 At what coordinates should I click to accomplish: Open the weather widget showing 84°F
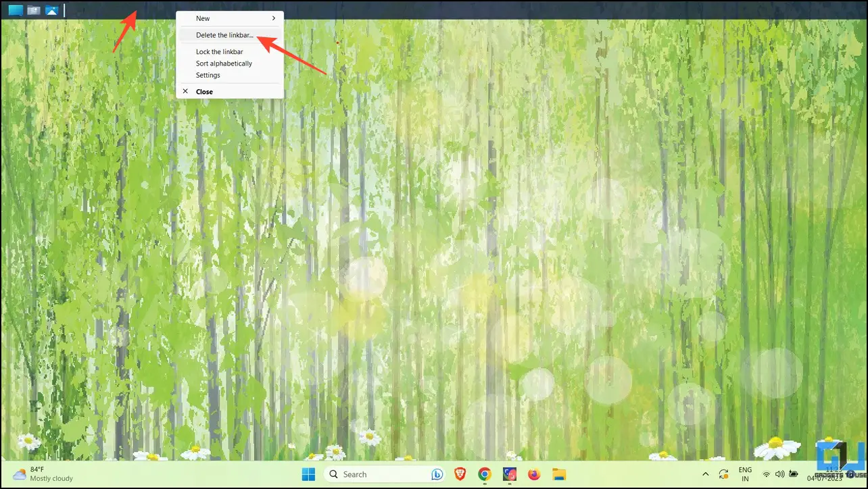(43, 474)
